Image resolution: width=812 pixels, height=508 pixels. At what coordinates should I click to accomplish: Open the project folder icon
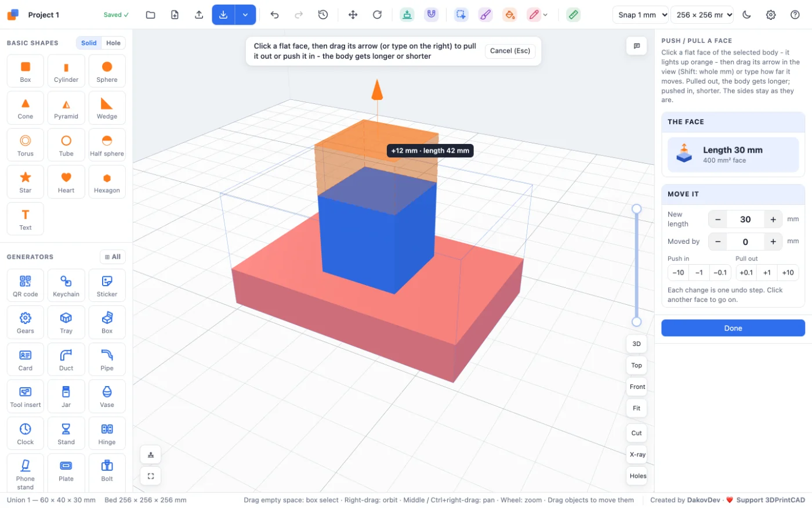pos(150,15)
